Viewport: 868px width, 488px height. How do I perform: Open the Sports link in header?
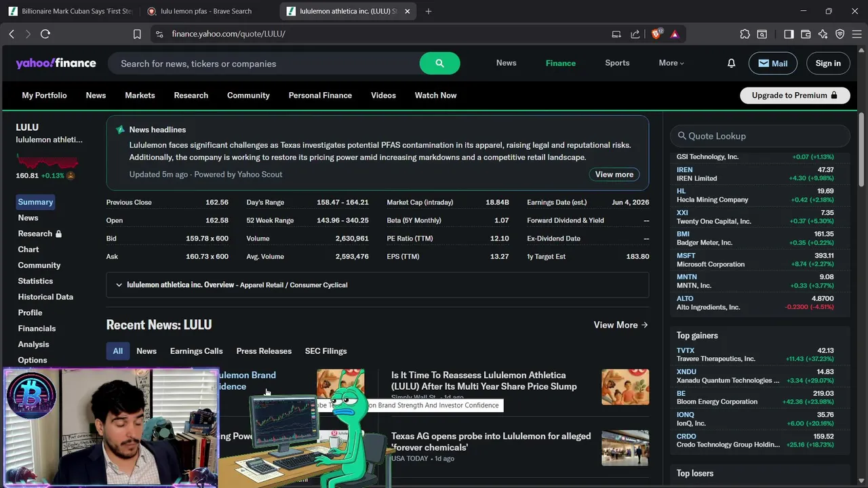pos(617,63)
